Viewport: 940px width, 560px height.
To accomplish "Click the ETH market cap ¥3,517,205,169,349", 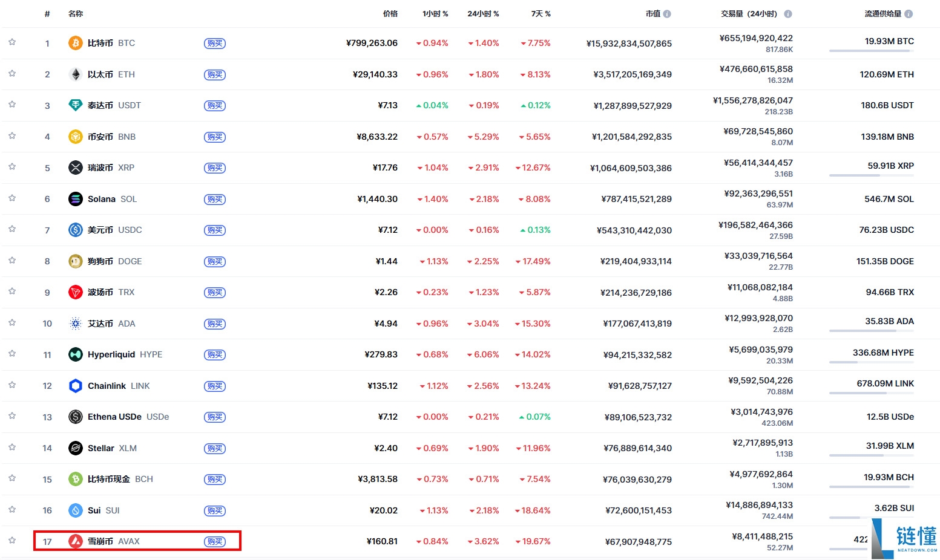I will (633, 74).
